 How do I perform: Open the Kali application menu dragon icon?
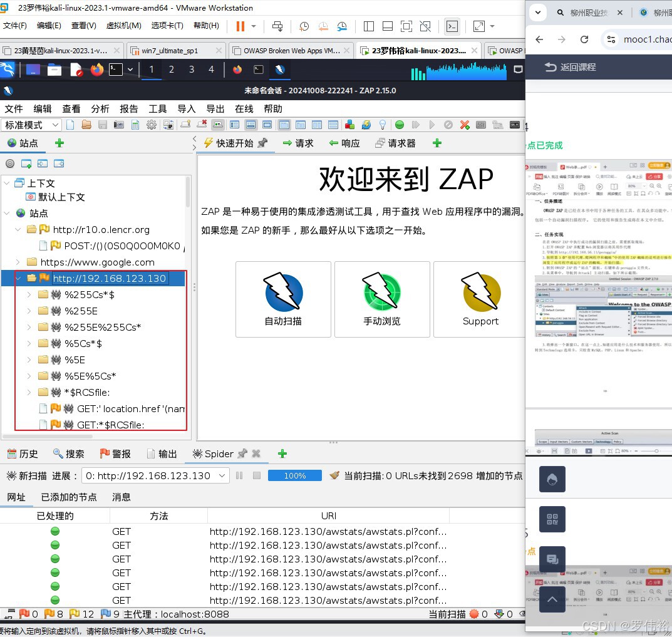[8, 70]
